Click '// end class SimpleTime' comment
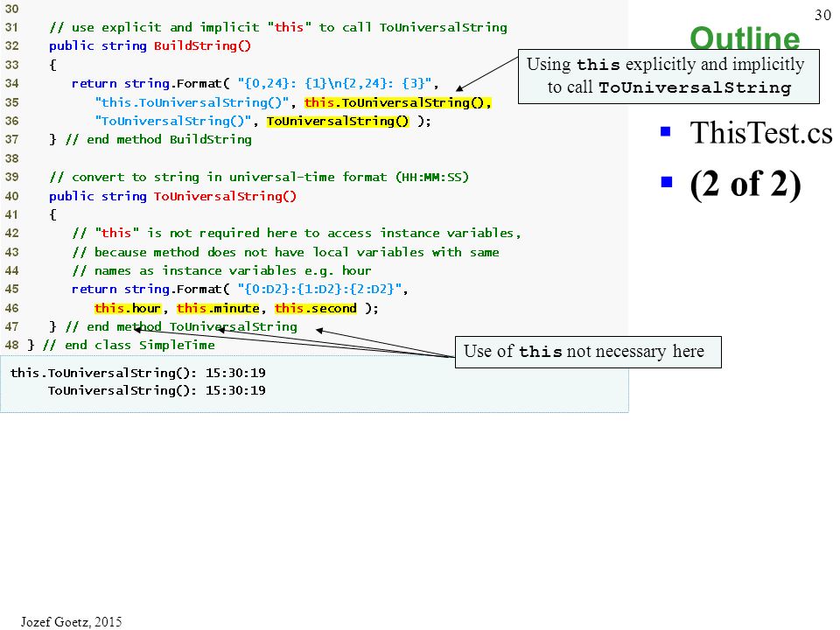Screen dimensions: 840x630 129,346
